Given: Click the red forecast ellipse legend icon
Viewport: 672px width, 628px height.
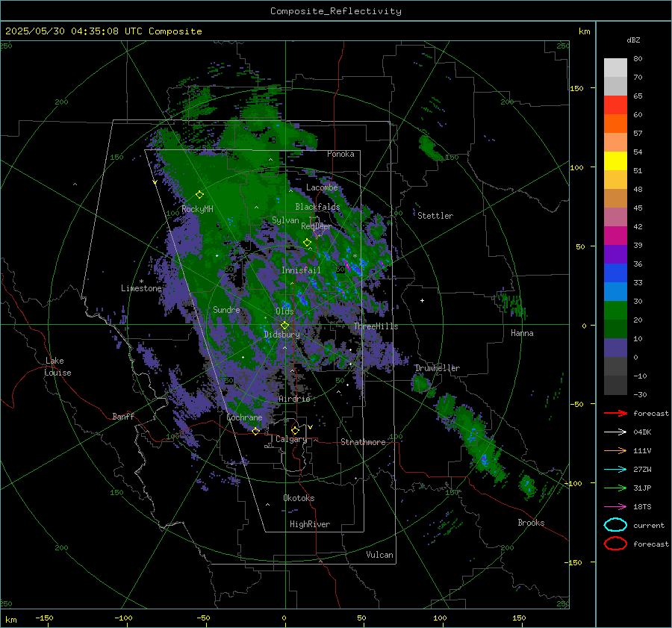Looking at the screenshot, I should 615,544.
